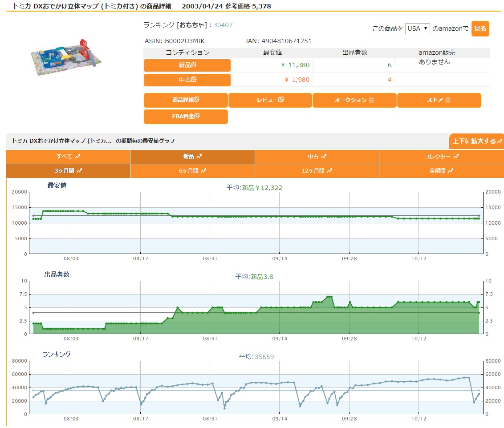Select the コレクター graph tab

tap(441, 156)
